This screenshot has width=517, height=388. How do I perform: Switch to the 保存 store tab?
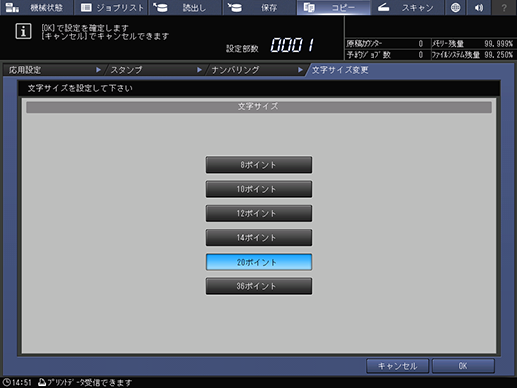point(259,7)
